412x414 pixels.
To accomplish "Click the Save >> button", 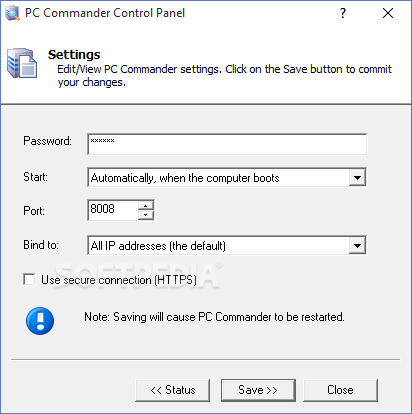I will [x=258, y=390].
